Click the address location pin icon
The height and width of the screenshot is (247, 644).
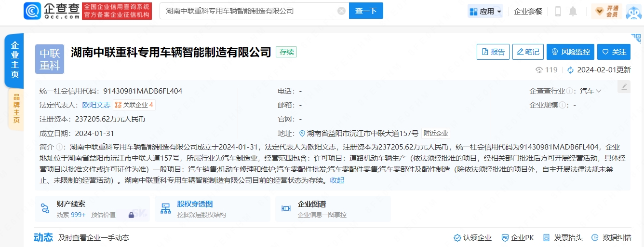(x=302, y=134)
